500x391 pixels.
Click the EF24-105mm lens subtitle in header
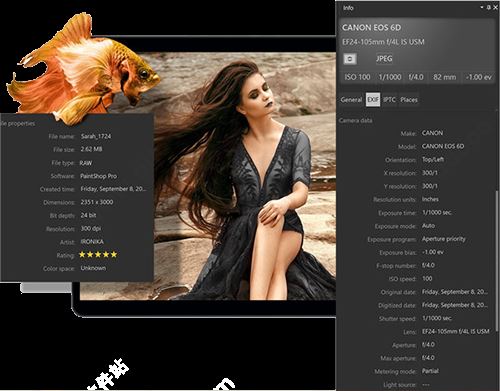(x=383, y=42)
